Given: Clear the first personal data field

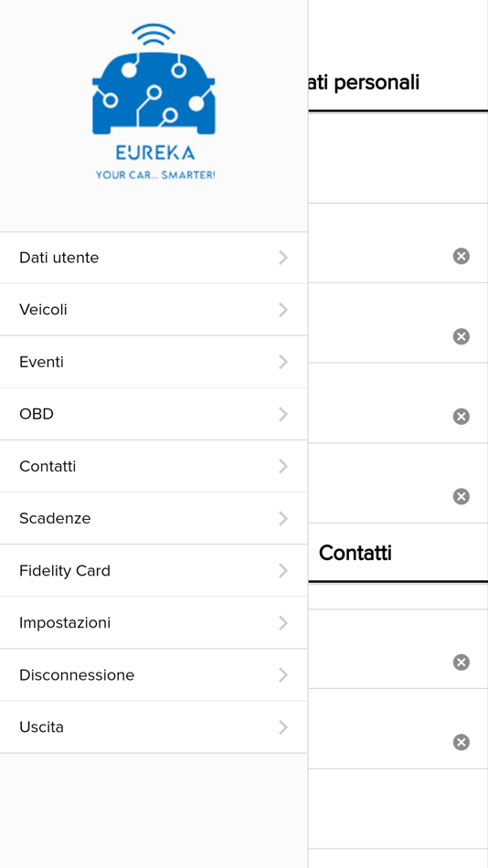Looking at the screenshot, I should 461,257.
